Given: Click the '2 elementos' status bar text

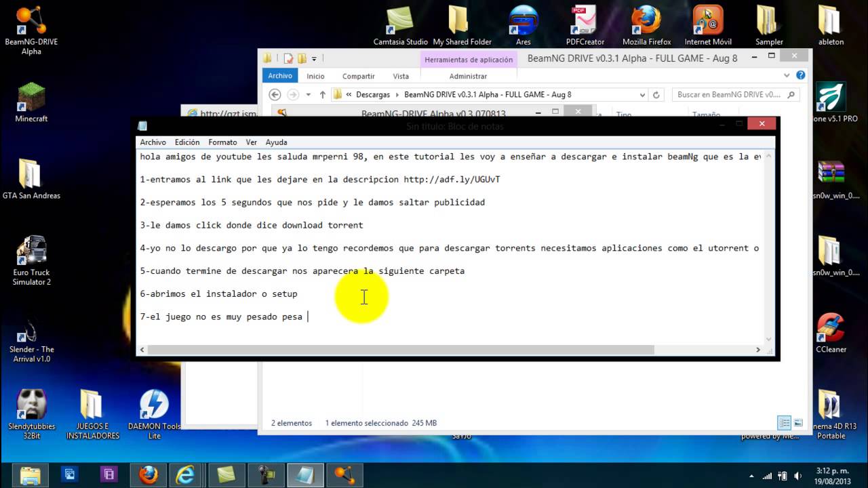Looking at the screenshot, I should coord(292,423).
